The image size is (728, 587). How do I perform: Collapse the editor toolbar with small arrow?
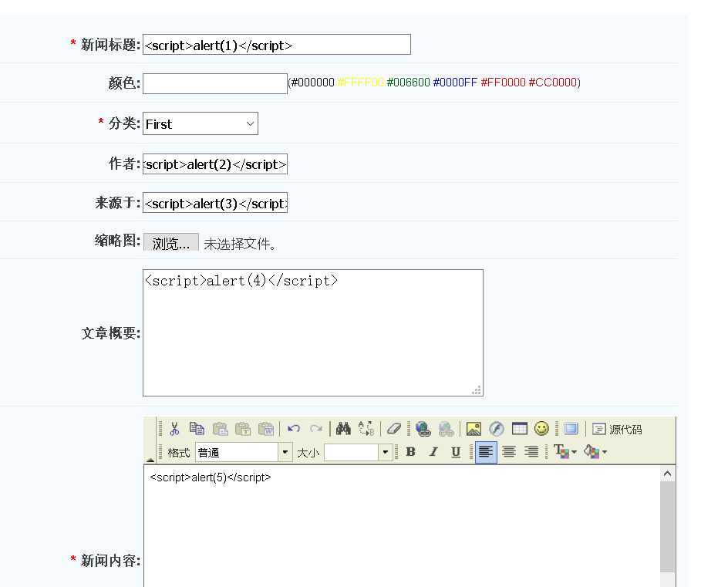150,460
